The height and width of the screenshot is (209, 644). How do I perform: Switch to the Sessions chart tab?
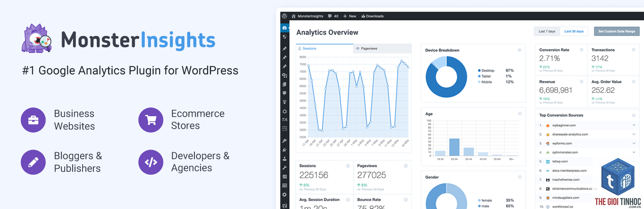pos(325,48)
